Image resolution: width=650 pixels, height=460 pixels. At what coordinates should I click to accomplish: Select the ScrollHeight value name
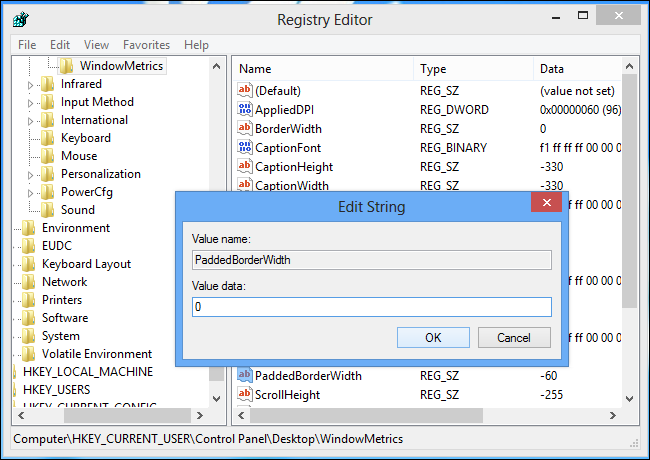(x=287, y=395)
